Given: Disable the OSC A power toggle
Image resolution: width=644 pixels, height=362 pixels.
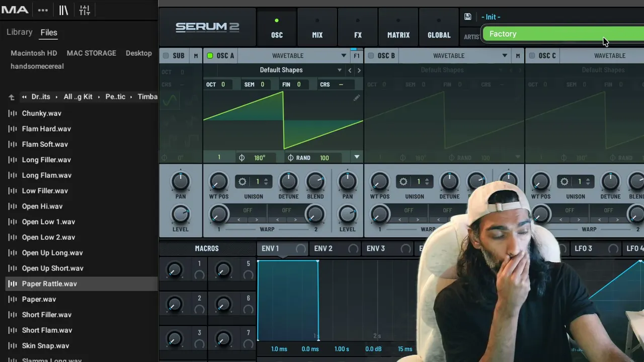Looking at the screenshot, I should tap(210, 56).
